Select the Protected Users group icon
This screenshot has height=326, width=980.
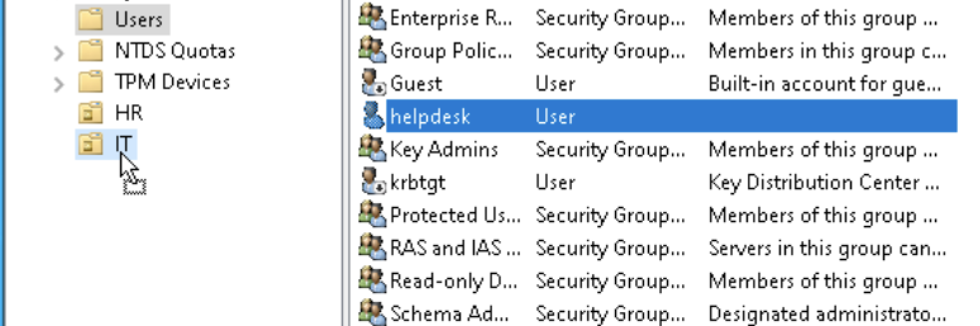(373, 215)
